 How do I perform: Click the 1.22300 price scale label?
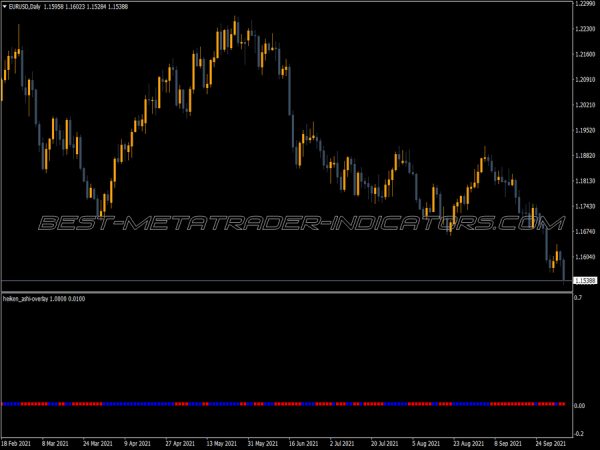click(585, 29)
